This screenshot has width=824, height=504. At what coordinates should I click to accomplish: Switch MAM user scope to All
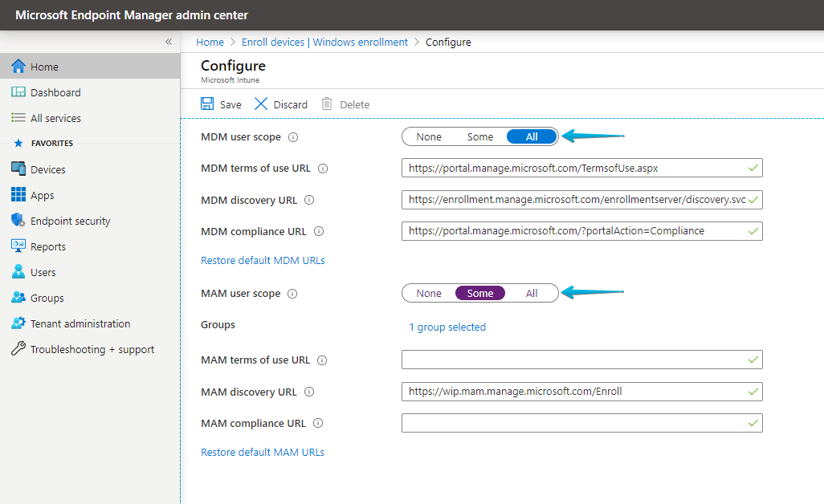(x=532, y=292)
